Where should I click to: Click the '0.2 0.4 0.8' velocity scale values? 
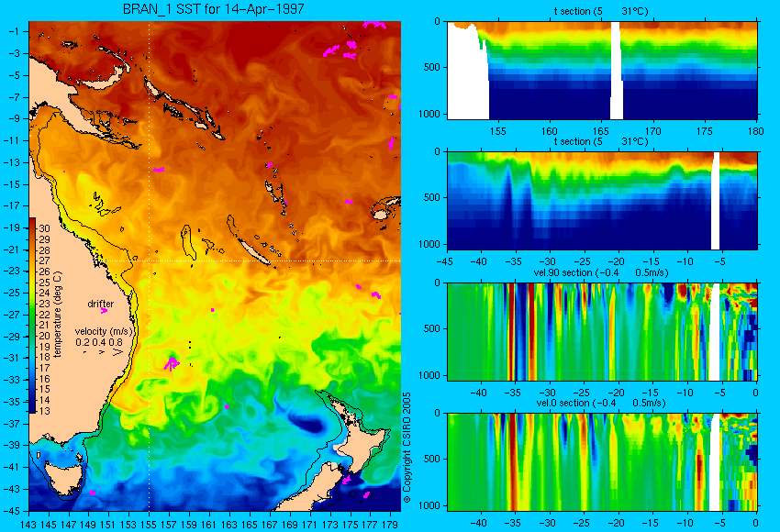99,342
